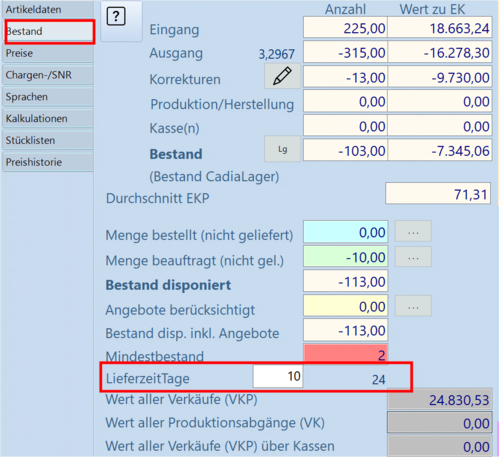499x457 pixels.
Task: Show the Kalkulationen tab
Action: 48,119
